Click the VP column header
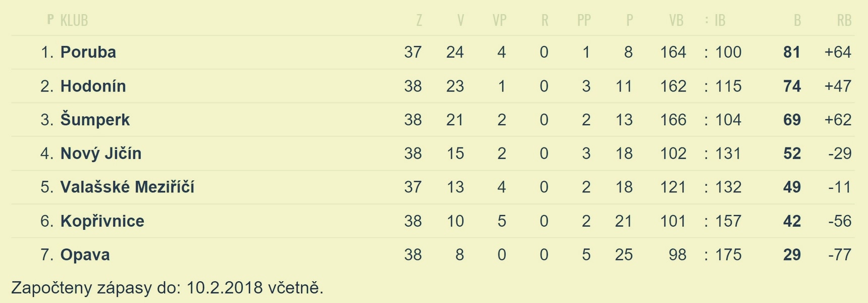The image size is (868, 303). tap(499, 20)
